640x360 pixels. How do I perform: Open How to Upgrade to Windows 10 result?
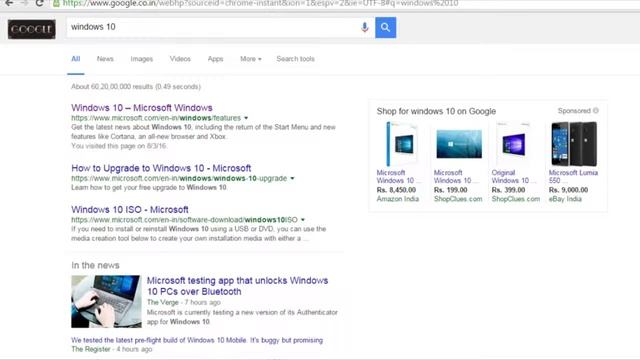[x=161, y=168]
